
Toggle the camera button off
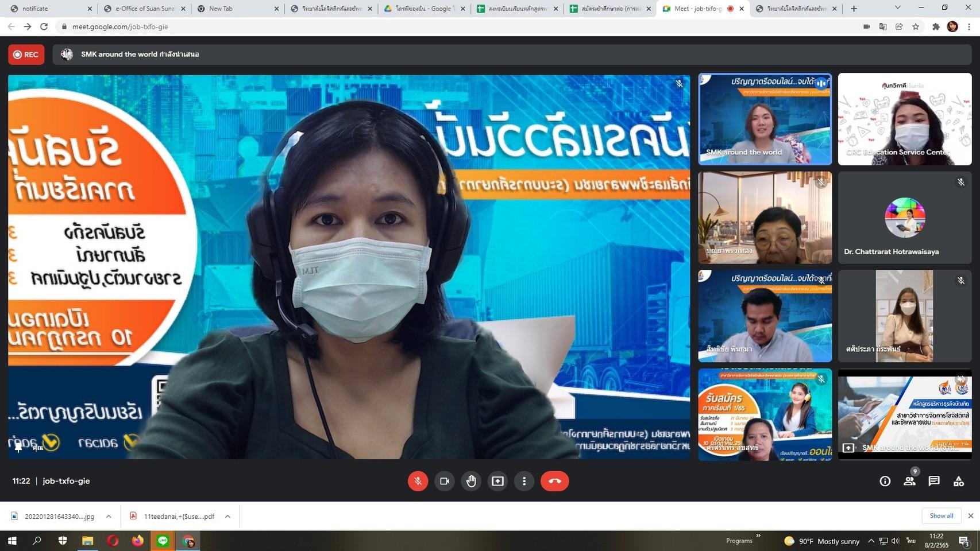(x=444, y=481)
